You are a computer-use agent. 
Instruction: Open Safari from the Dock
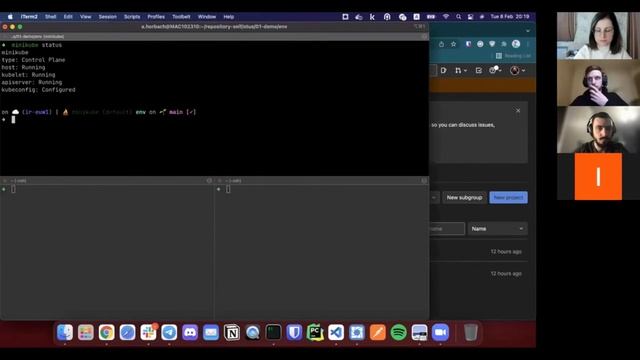coord(127,333)
